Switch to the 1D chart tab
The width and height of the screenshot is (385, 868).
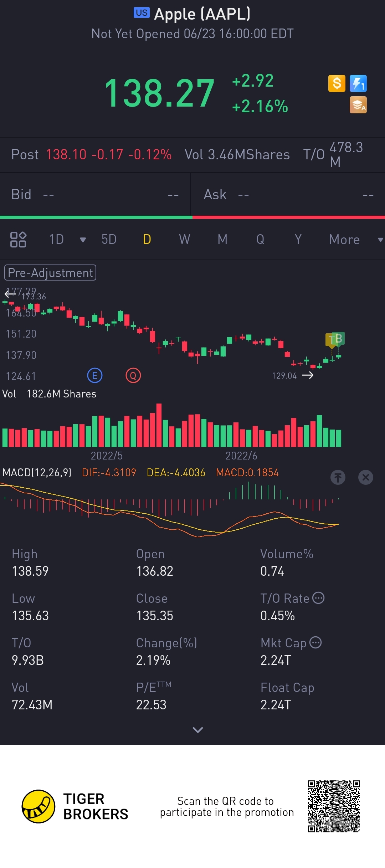tap(56, 240)
